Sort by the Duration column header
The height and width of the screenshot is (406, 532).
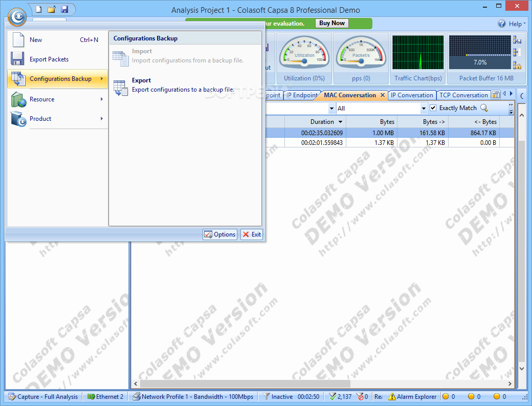315,121
